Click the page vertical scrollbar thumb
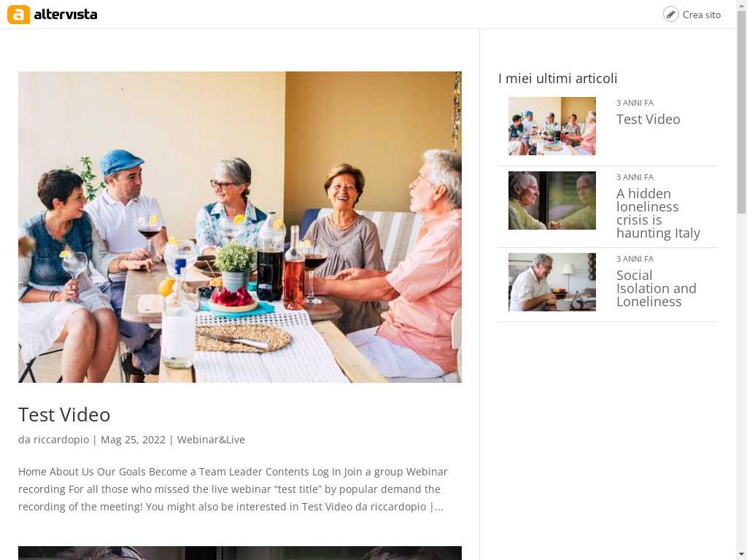747x560 pixels. [741, 112]
